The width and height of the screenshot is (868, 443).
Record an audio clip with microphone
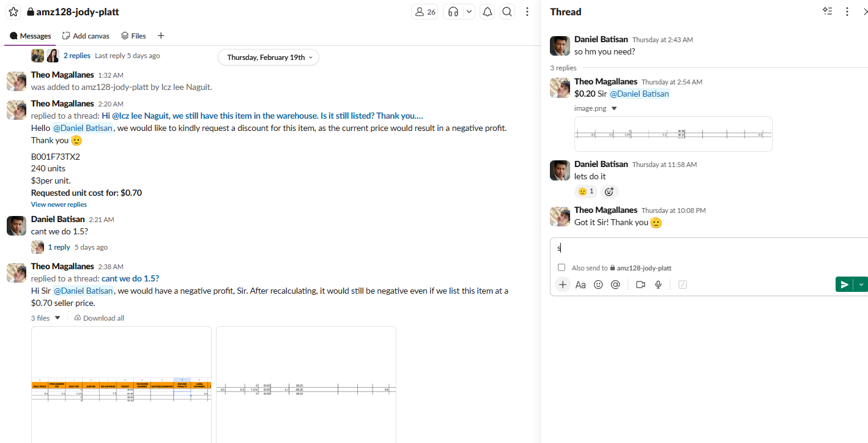(x=659, y=285)
